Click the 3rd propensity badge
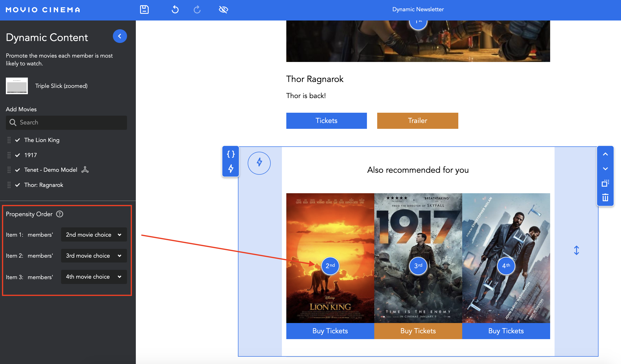The image size is (621, 364). tap(418, 266)
